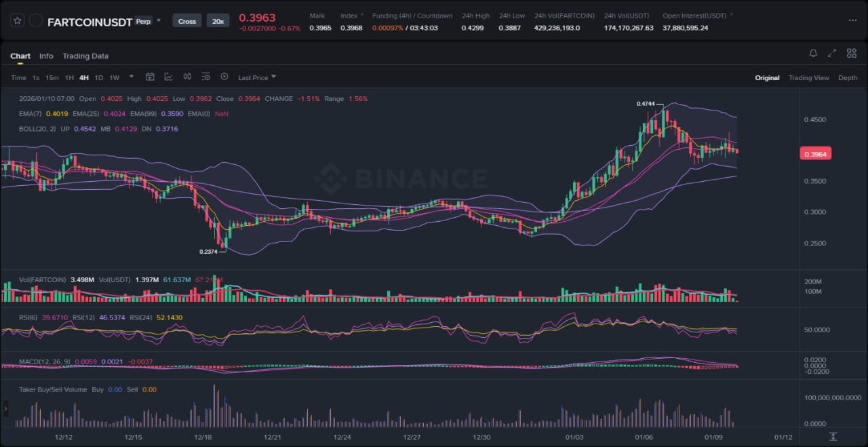
Task: Select the 15m interval
Action: 52,77
